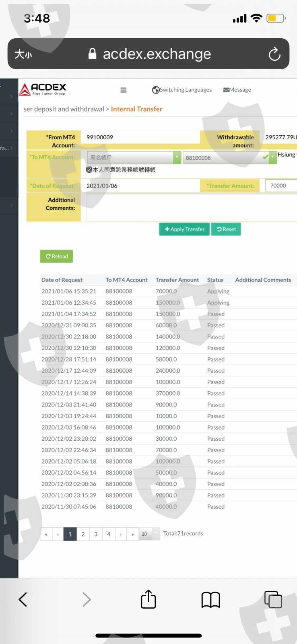Select row dated 2021/01/06 12:34:45
This screenshot has width=297, height=644.
coord(168,303)
